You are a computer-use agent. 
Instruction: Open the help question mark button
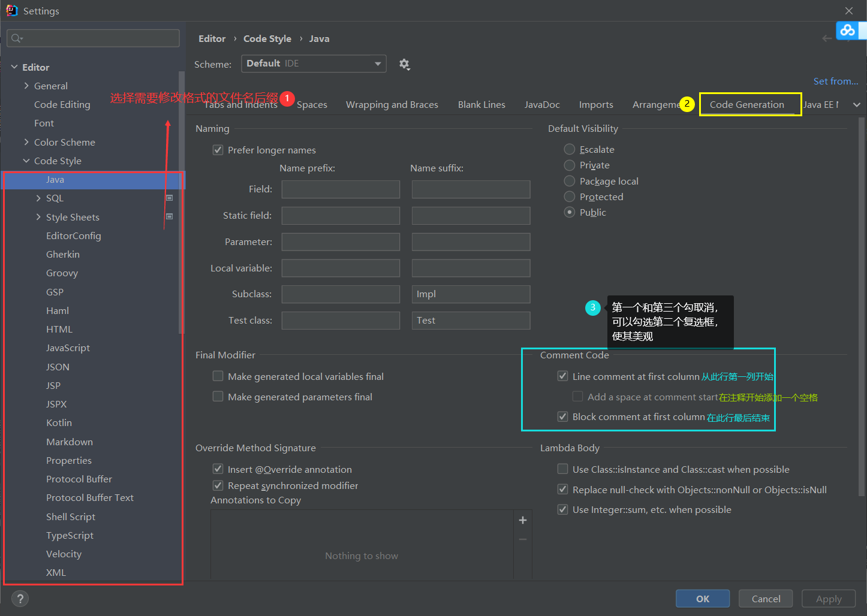20,599
